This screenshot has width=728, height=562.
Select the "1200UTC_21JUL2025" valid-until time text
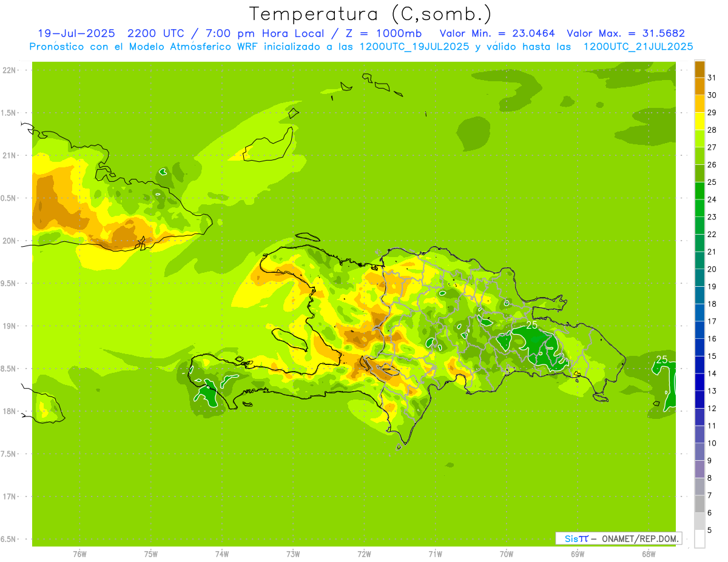(638, 47)
